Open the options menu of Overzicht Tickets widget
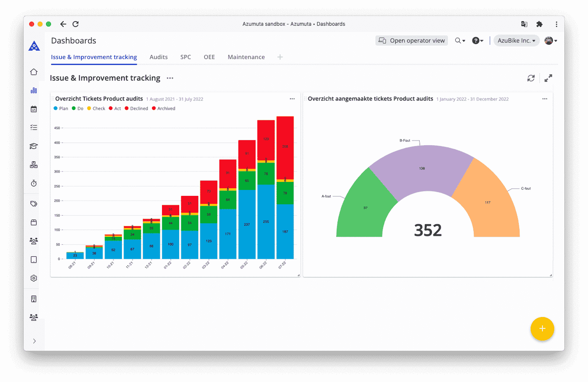The width and height of the screenshot is (588, 382). tap(292, 98)
